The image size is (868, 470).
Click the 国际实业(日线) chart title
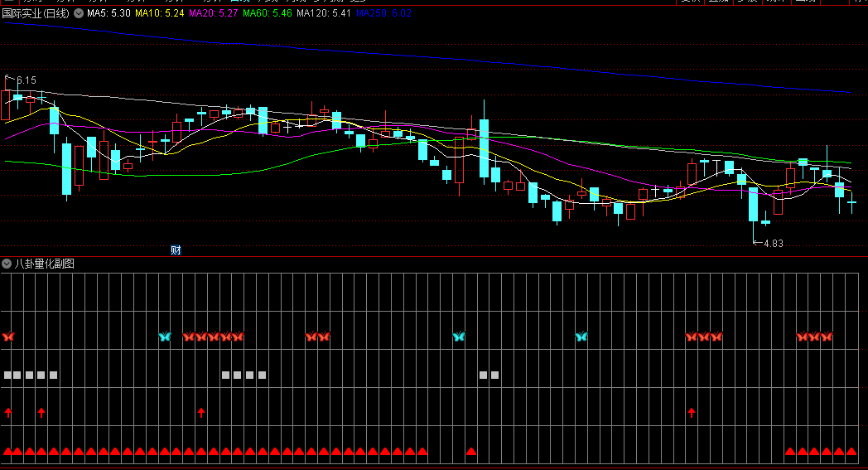[x=36, y=14]
